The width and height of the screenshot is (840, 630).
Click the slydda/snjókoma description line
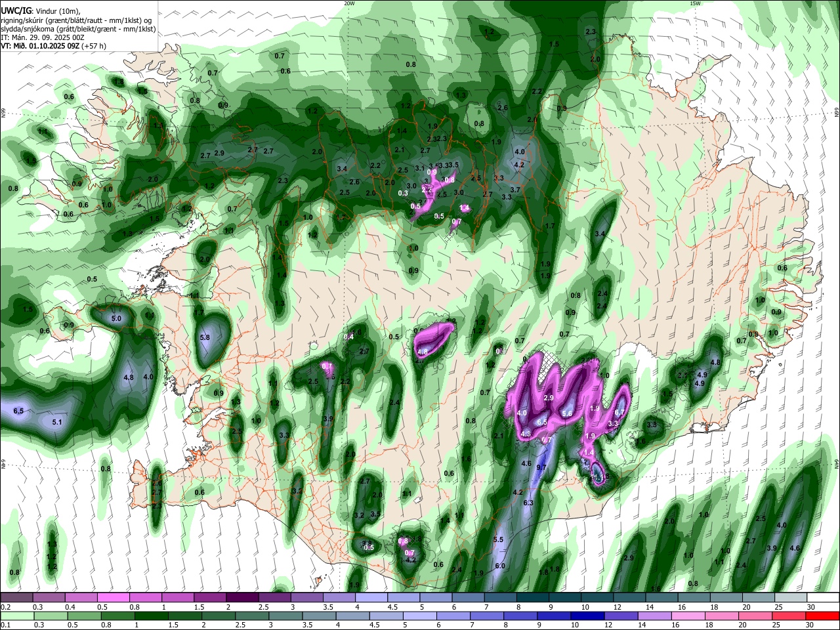[78, 29]
